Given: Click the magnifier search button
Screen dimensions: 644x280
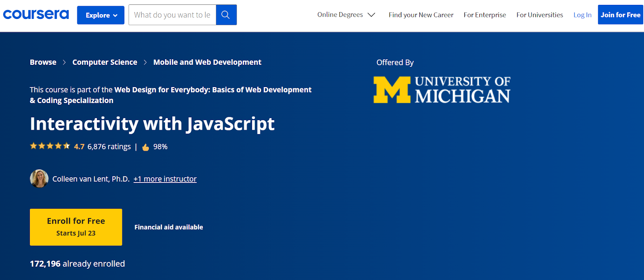Looking at the screenshot, I should pyautogui.click(x=226, y=15).
